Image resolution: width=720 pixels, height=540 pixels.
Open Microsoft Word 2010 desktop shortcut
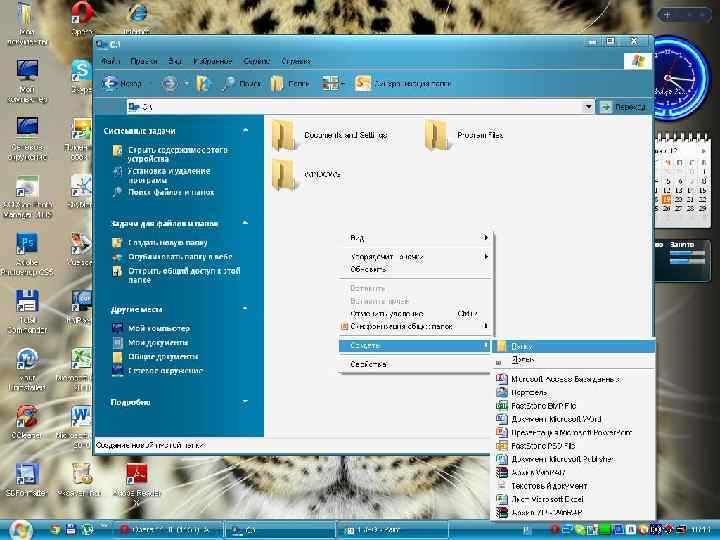78,427
